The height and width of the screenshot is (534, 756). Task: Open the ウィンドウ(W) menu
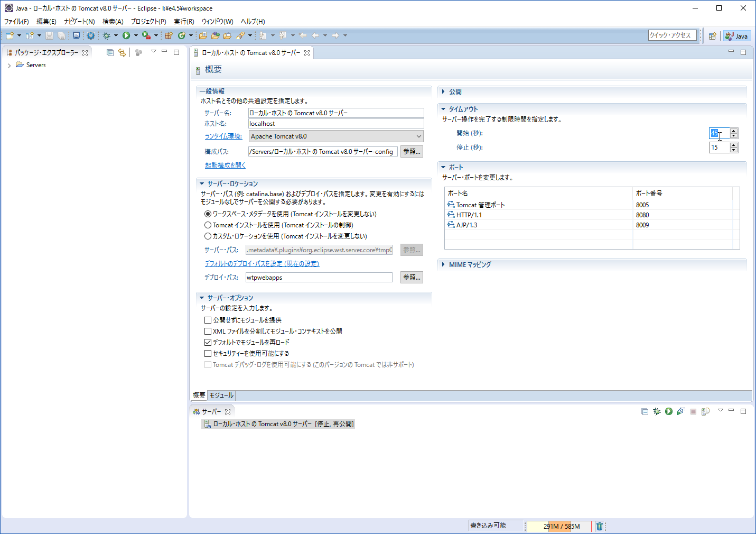click(217, 22)
